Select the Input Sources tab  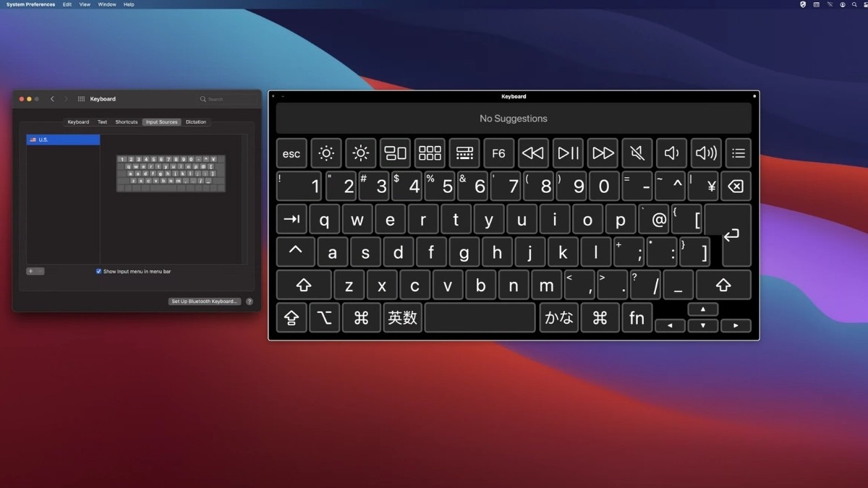(161, 122)
